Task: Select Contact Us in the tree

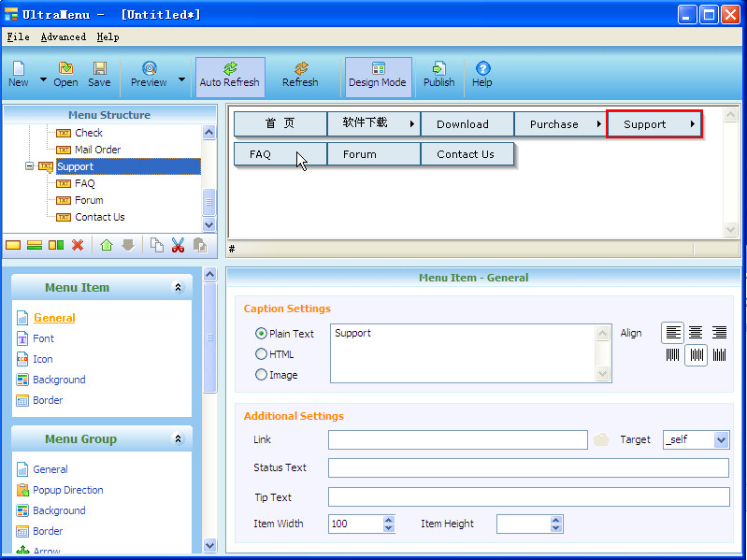Action: 99,217
